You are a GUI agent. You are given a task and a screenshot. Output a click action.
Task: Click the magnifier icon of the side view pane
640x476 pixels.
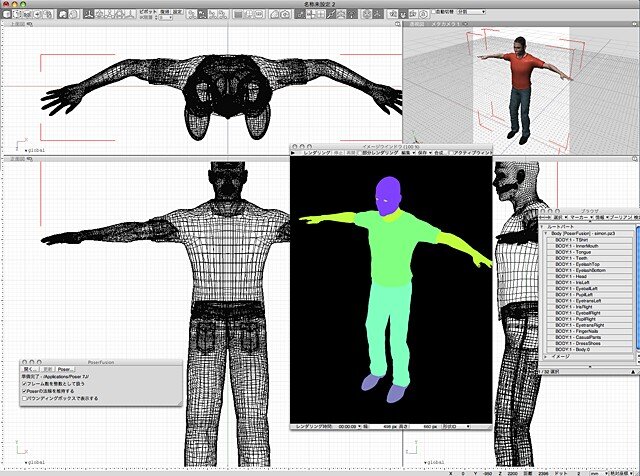635,158
